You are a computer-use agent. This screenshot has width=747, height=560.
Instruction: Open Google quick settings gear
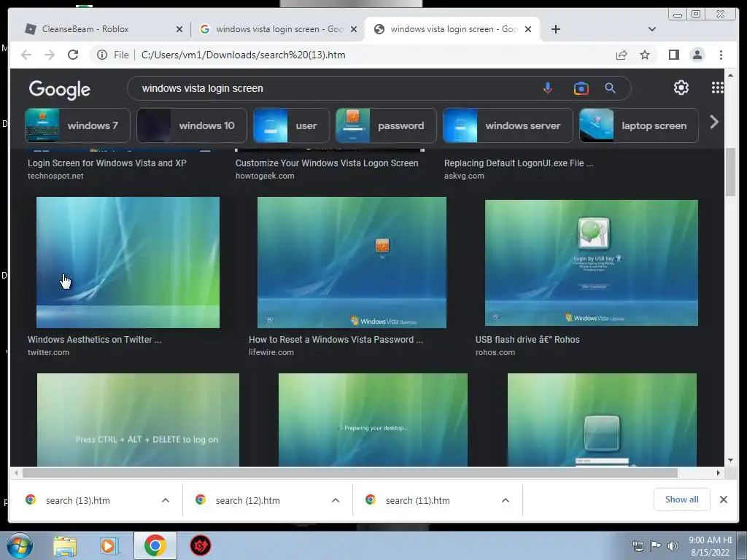[x=681, y=87]
